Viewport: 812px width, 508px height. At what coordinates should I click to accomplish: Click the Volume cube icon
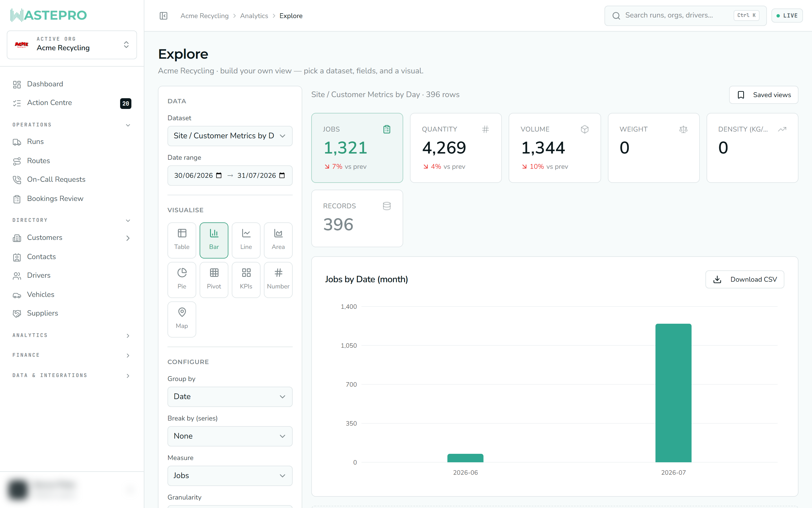coord(584,129)
